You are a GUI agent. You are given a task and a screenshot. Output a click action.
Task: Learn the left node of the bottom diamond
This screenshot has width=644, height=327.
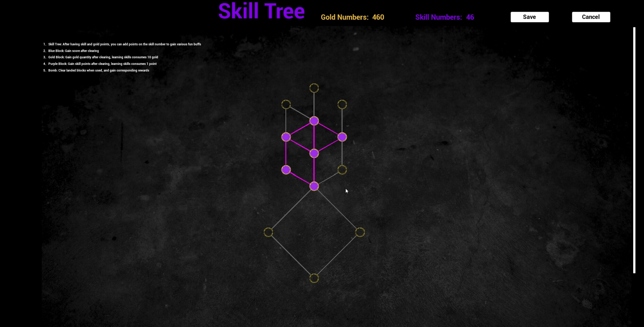268,232
